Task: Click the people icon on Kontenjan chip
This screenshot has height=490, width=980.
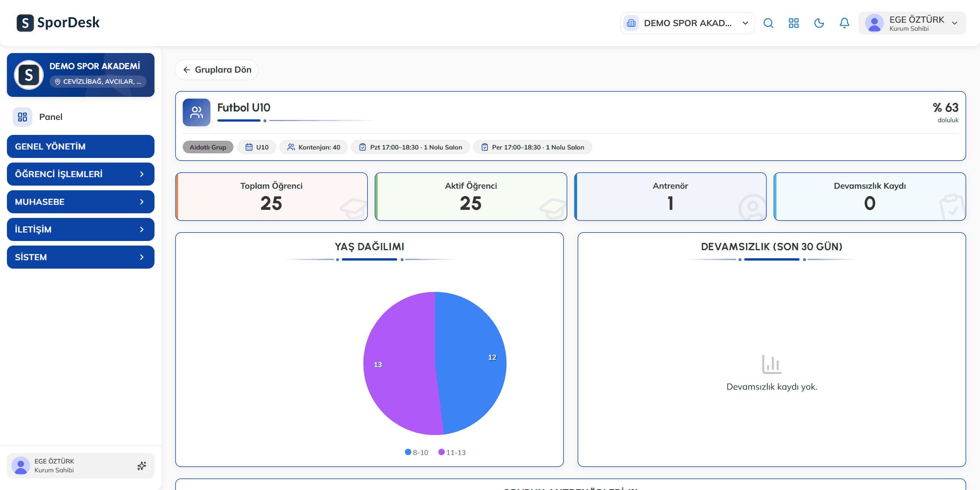Action: (291, 147)
